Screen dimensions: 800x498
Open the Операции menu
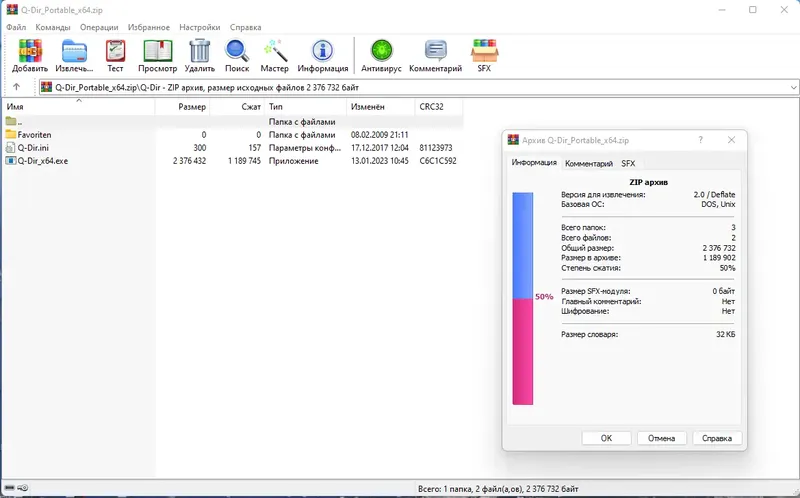tap(99, 27)
